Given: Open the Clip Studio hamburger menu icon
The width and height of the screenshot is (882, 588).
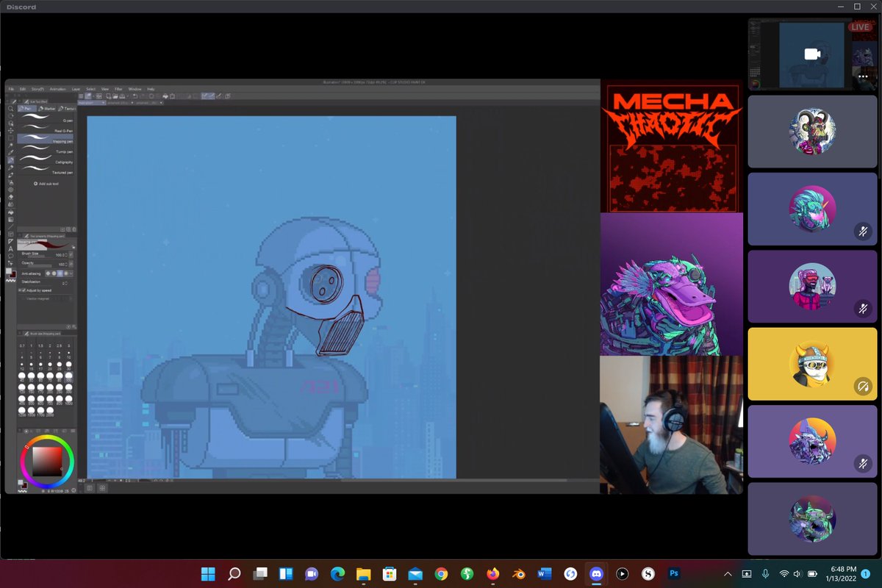Looking at the screenshot, I should [81, 96].
